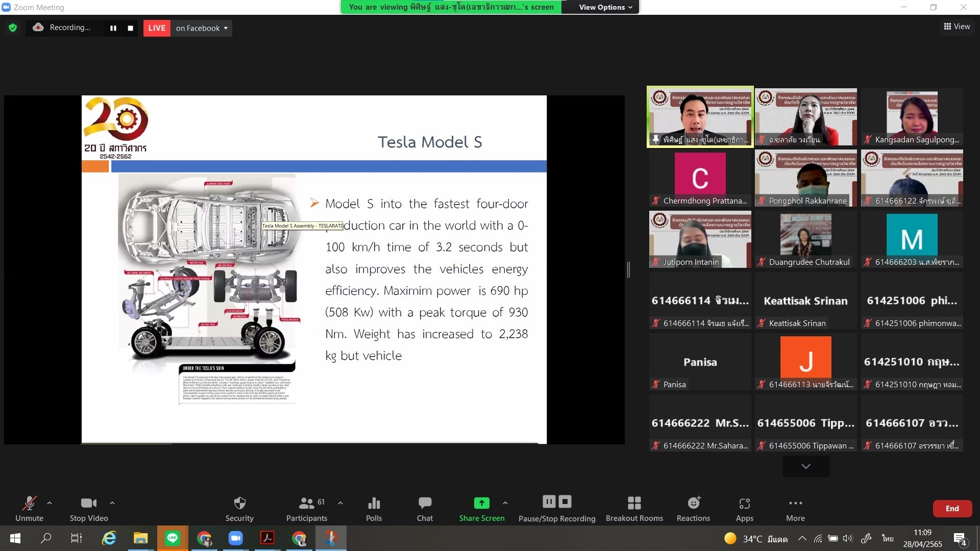The width and height of the screenshot is (980, 551).
Task: Expand audio options arrow next to Unmute
Action: pyautogui.click(x=50, y=503)
